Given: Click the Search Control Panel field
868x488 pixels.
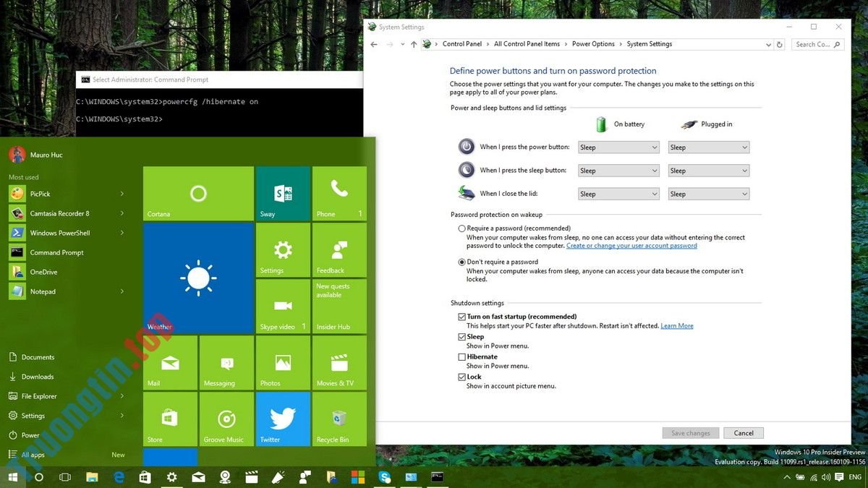Looking at the screenshot, I should click(816, 44).
